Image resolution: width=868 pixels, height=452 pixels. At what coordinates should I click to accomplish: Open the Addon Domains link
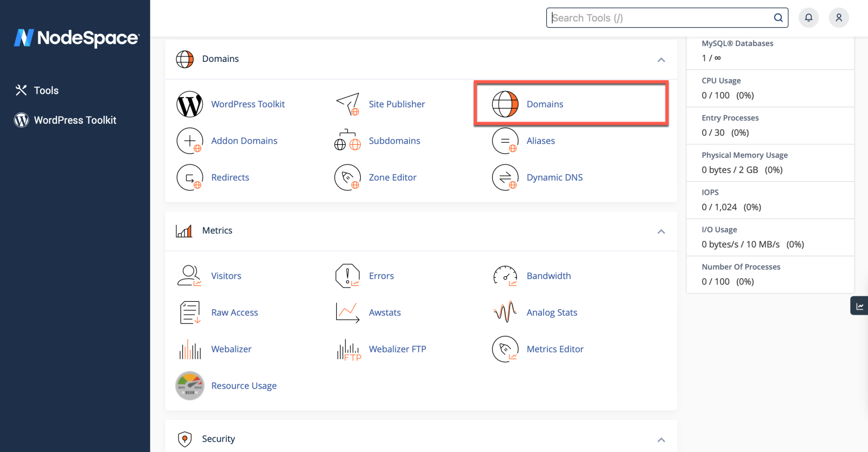pyautogui.click(x=244, y=141)
